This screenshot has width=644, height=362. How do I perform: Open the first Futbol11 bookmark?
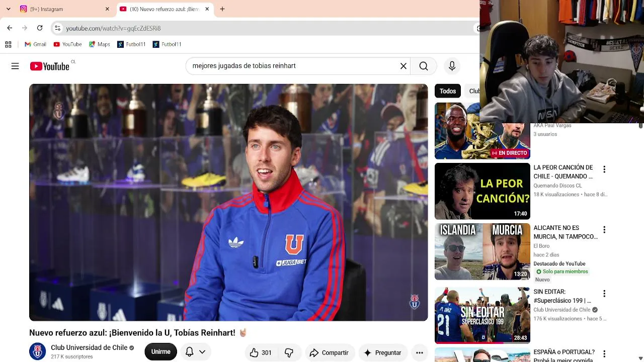[131, 44]
